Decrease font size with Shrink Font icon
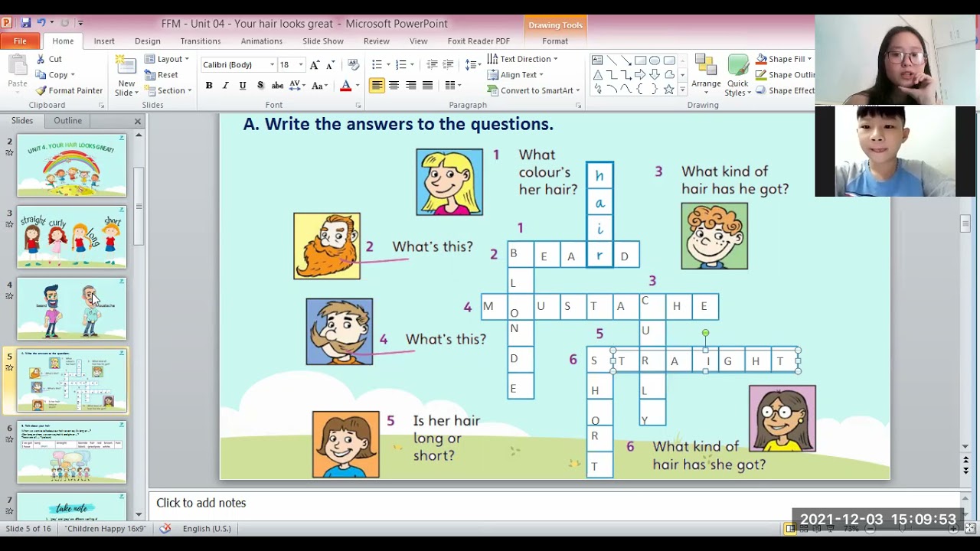The image size is (980, 551). click(332, 65)
